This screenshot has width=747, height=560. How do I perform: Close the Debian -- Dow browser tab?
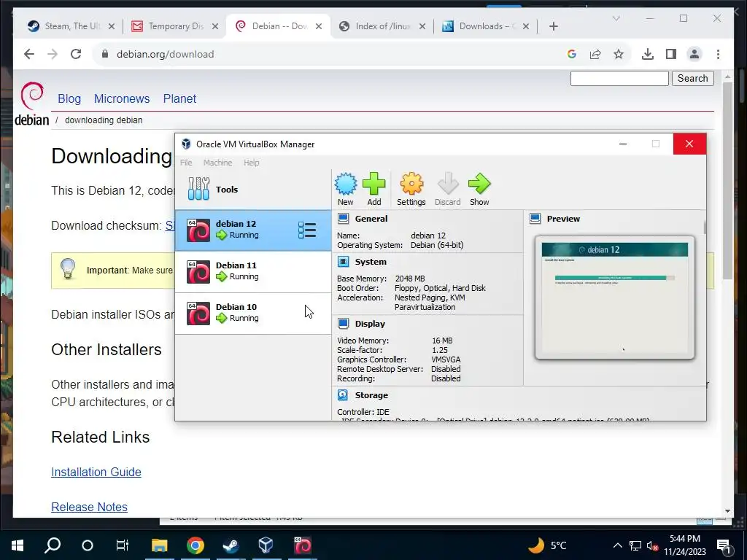(x=319, y=26)
